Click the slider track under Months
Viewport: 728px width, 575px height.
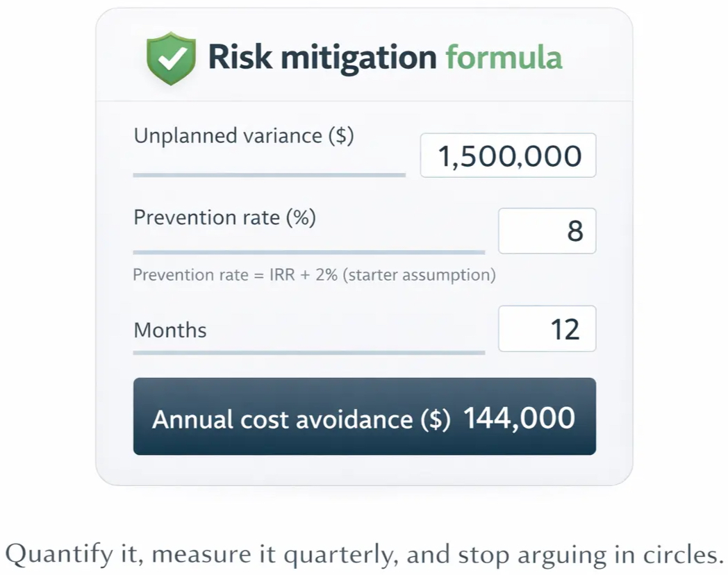[308, 352]
